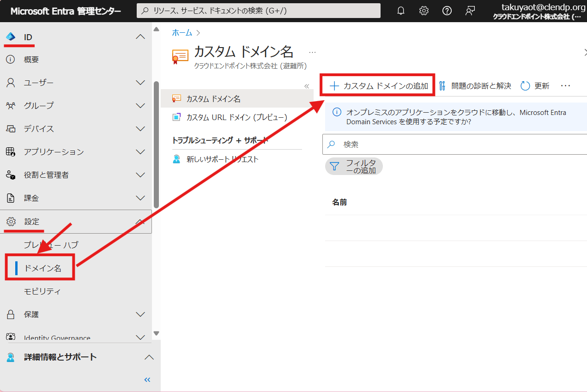This screenshot has height=392, width=587.
Task: Expand the デバイス chevron
Action: [x=140, y=129]
